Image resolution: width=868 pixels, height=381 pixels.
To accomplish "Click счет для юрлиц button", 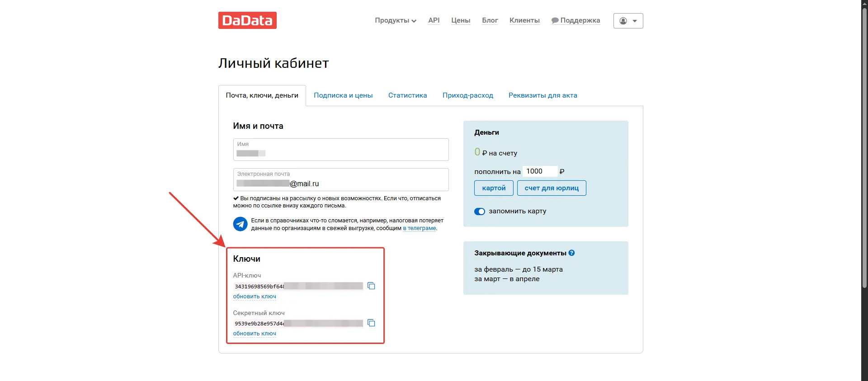I will click(552, 188).
